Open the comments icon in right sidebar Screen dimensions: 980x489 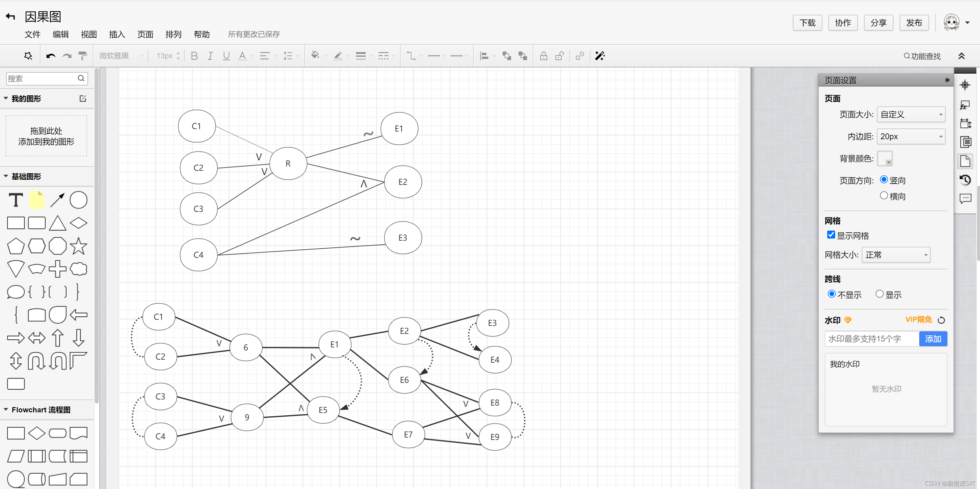pos(965,198)
